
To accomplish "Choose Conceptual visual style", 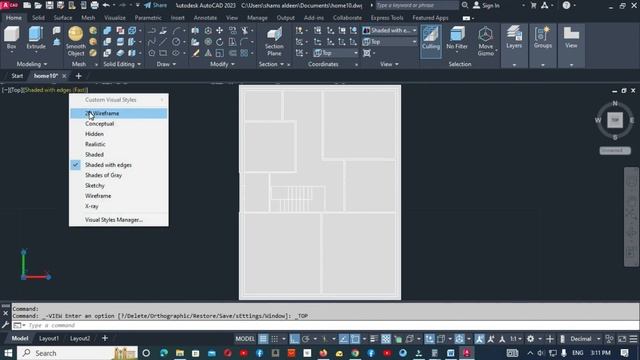I will (x=118, y=123).
